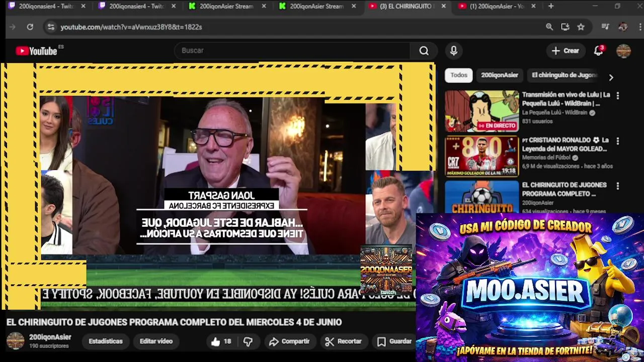Screen dimensions: 644x362
Task: Open El Chiringuito recommended video thumbnail
Action: 481,197
